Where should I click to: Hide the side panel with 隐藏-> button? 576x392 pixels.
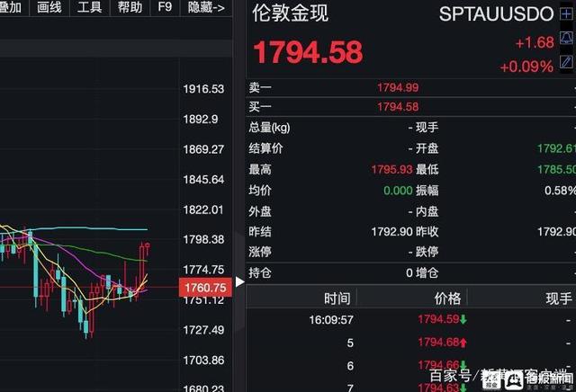[206, 8]
